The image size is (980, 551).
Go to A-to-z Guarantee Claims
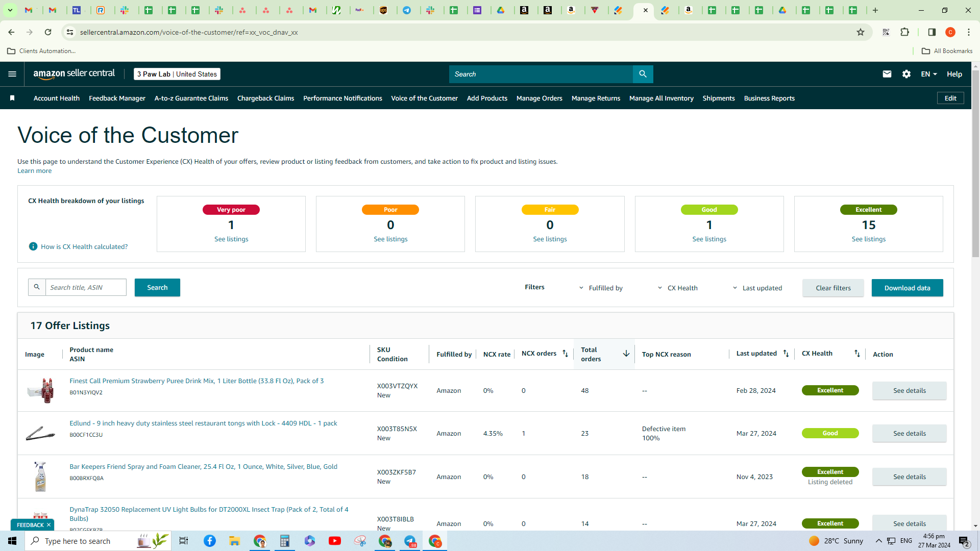coord(191,98)
